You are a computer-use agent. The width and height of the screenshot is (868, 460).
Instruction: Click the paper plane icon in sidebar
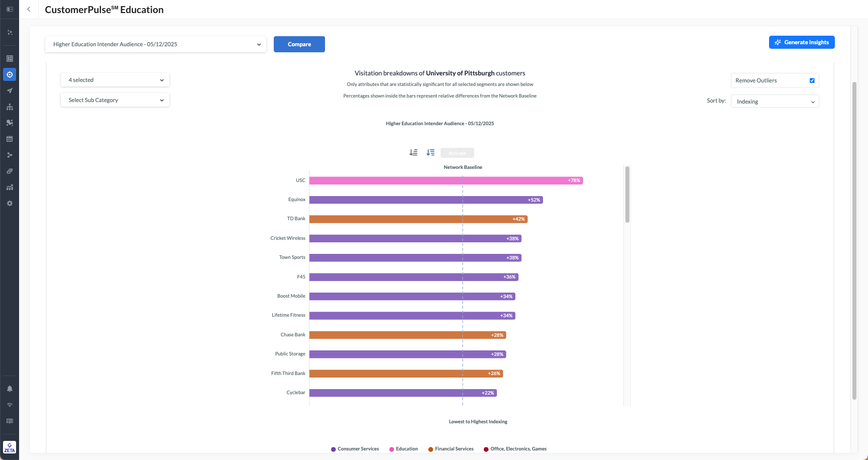10,91
